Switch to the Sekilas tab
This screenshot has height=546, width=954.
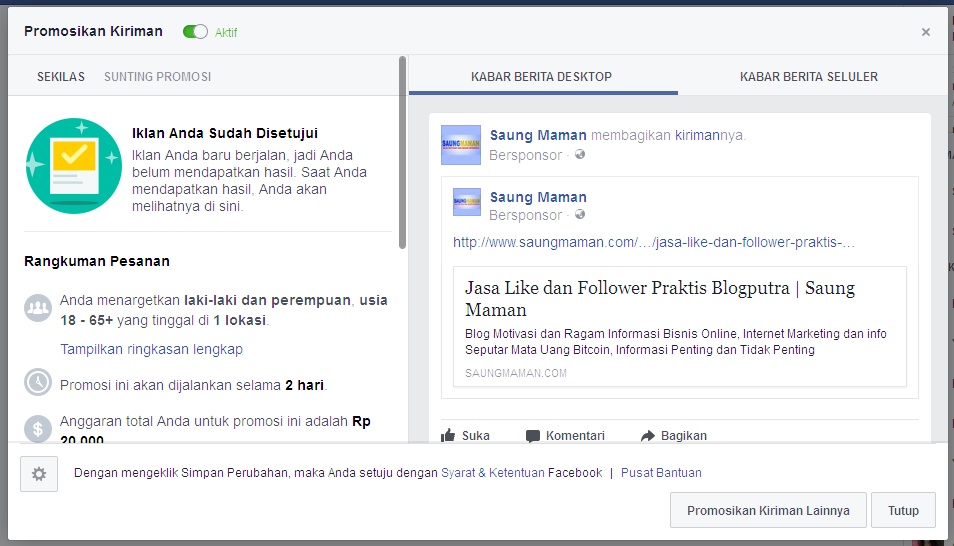click(x=61, y=77)
